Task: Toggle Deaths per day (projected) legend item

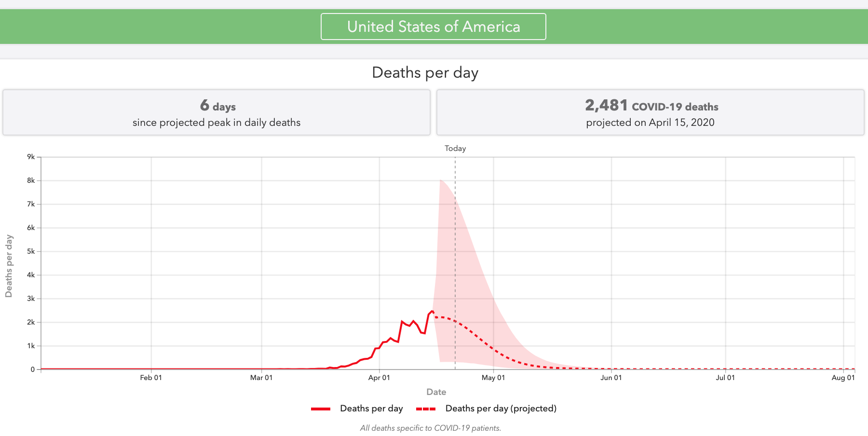Action: tap(501, 409)
